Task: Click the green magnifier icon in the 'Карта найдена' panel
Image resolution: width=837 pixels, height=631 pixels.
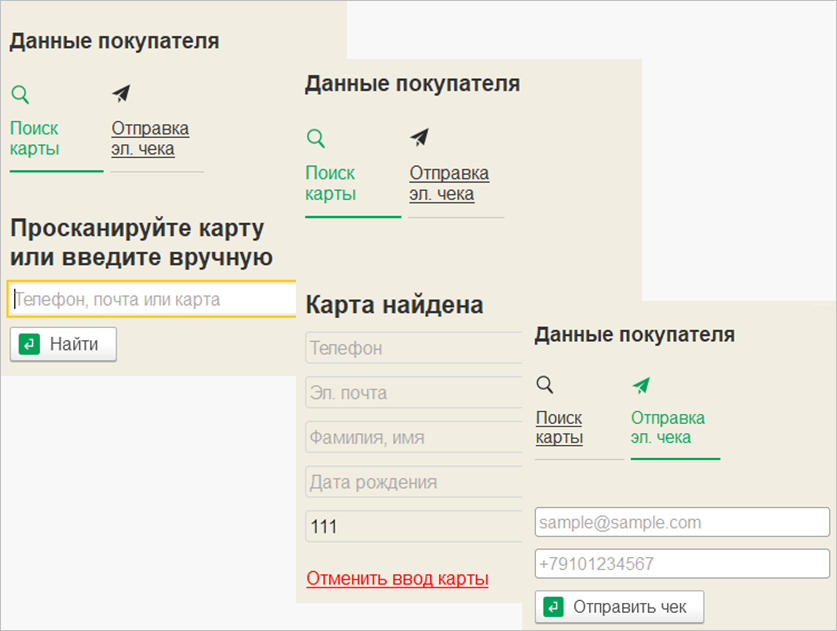Action: point(315,139)
